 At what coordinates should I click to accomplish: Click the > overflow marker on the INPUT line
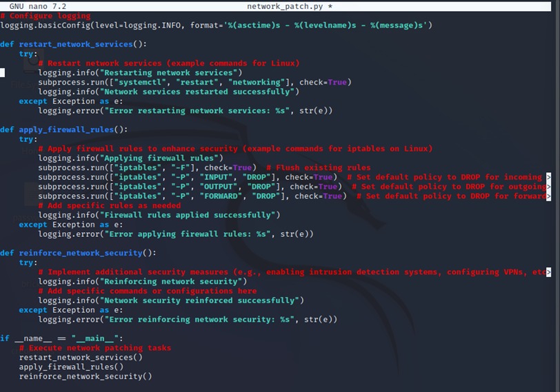coord(548,177)
